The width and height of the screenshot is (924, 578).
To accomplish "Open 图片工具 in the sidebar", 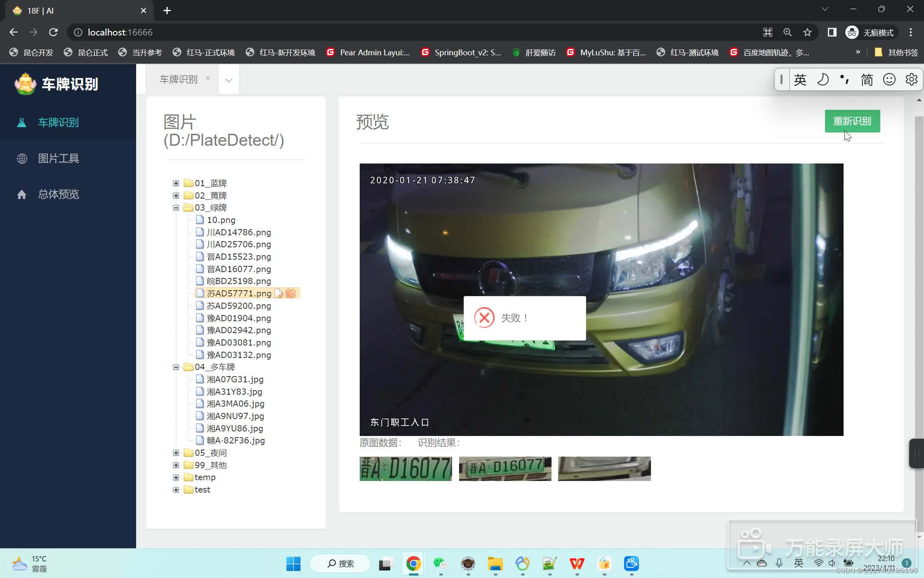I will point(58,159).
